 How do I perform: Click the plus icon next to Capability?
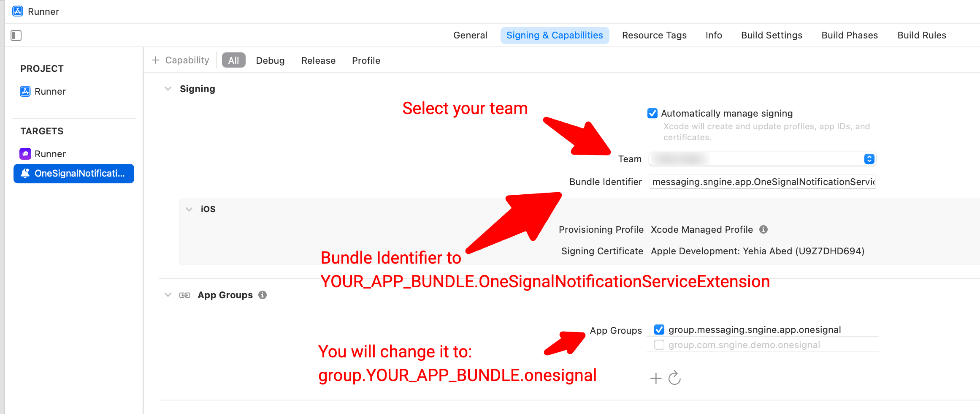click(156, 60)
